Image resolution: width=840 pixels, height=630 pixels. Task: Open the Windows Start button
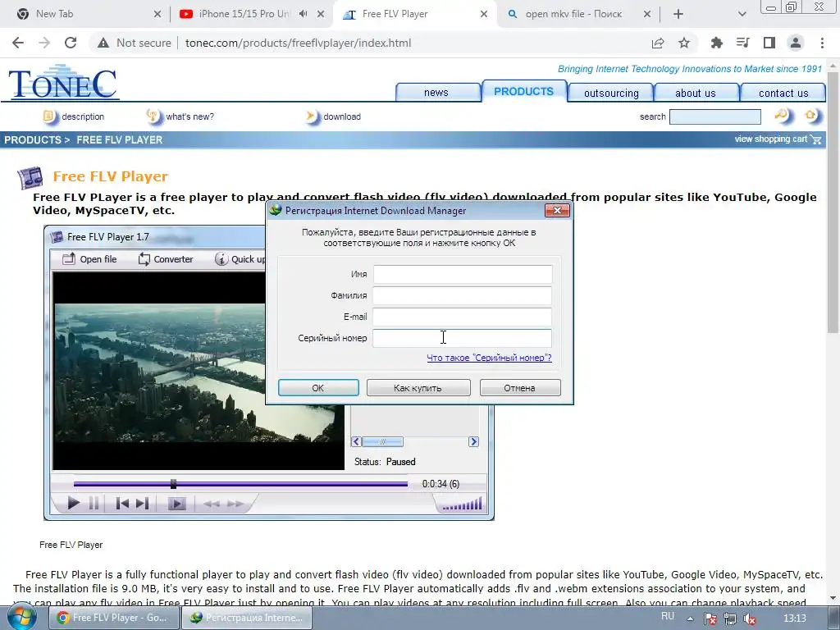click(22, 618)
